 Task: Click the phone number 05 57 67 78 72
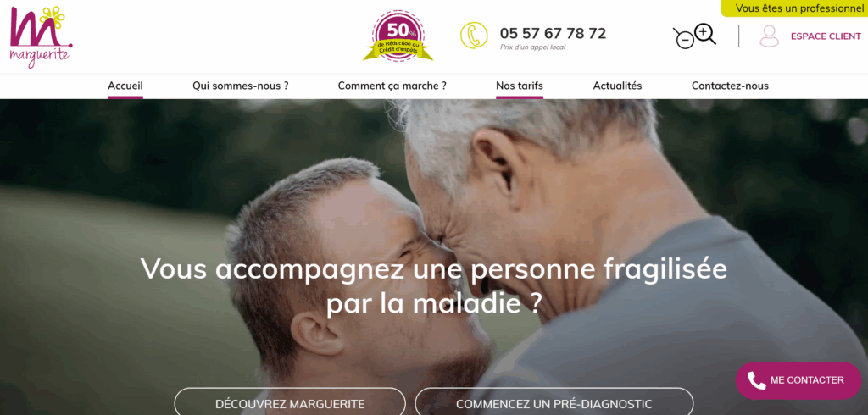click(x=553, y=34)
